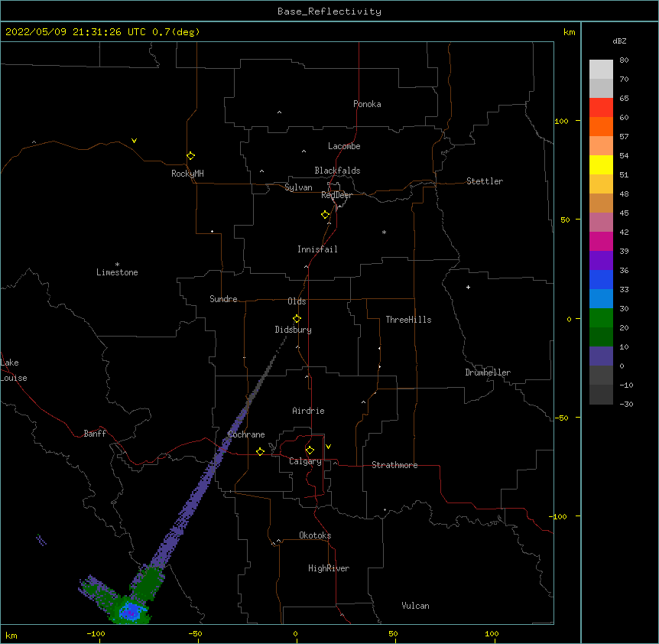
Task: Click the yellow V marker east of Calgary
Action: coord(328,447)
